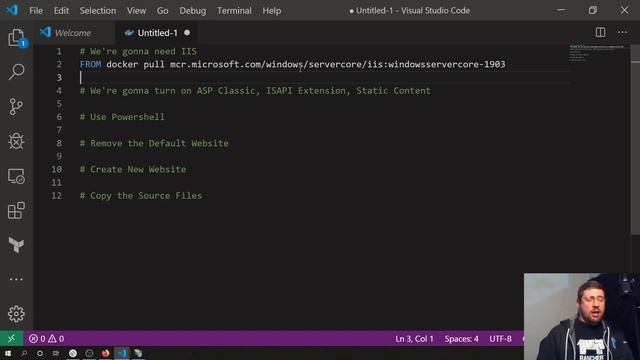Open the Selection menu
This screenshot has width=640, height=360.
click(98, 11)
